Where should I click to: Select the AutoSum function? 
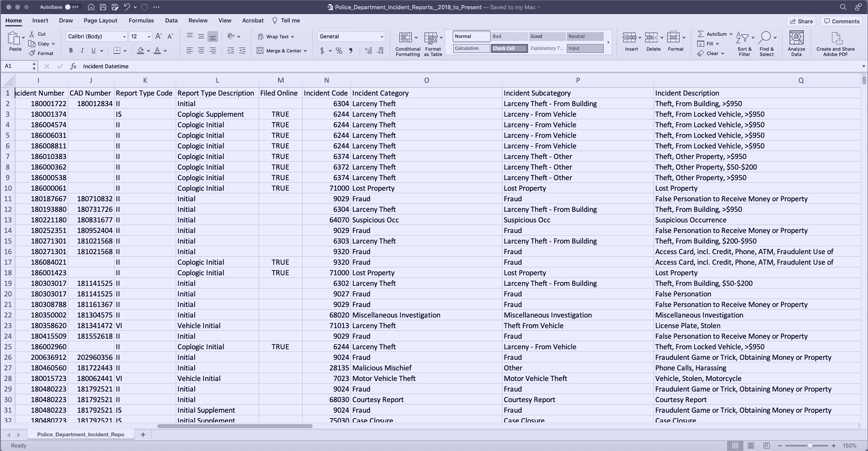tap(713, 33)
